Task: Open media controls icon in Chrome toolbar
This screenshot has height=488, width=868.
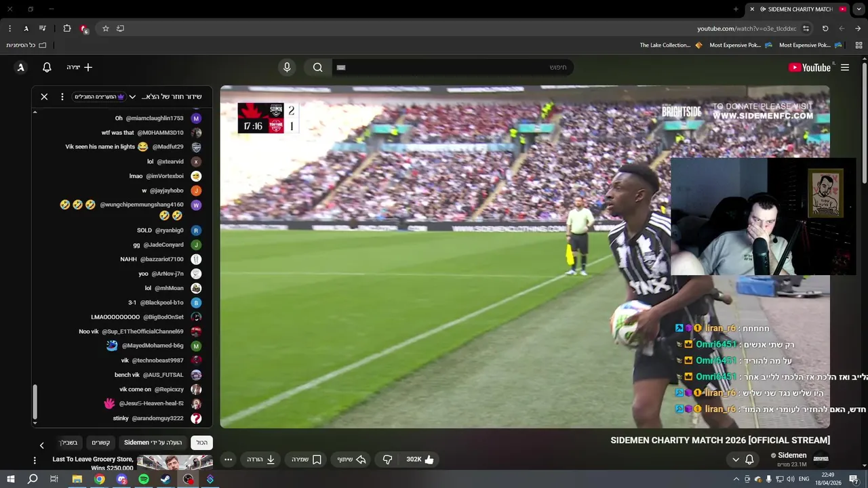Action: pos(43,28)
